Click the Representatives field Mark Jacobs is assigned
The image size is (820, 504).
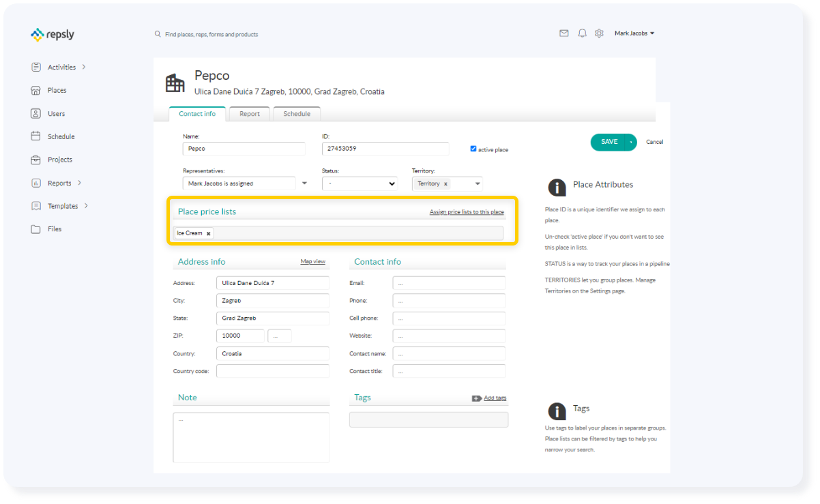(239, 183)
